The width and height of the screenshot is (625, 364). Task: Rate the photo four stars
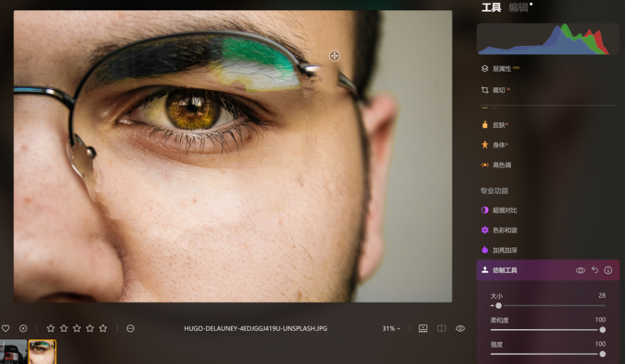coord(90,328)
